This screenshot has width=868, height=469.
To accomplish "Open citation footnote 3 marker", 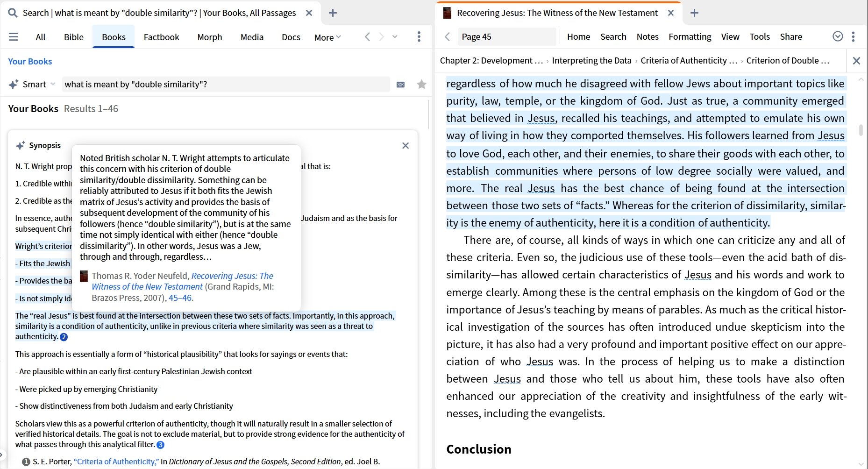I will [161, 445].
